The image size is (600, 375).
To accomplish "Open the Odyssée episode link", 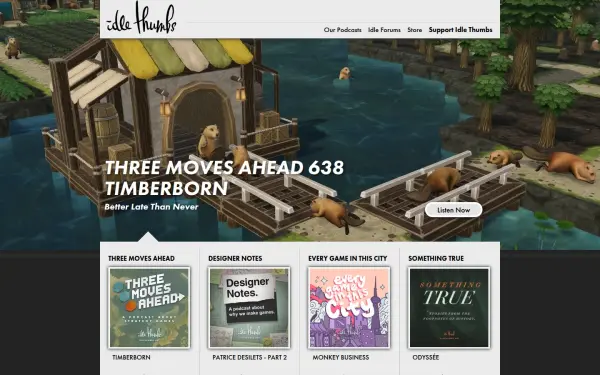I will pos(426,357).
